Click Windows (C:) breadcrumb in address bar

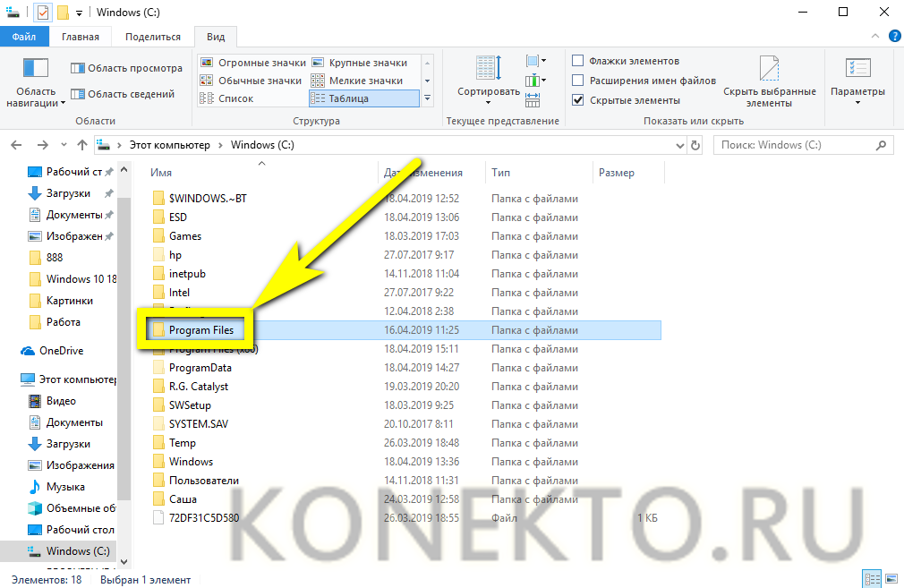point(262,145)
